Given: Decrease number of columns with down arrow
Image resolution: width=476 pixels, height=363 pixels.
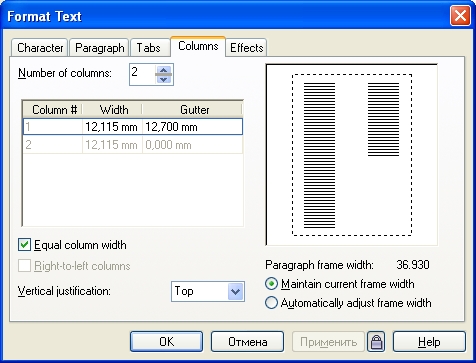Looking at the screenshot, I should coord(163,79).
